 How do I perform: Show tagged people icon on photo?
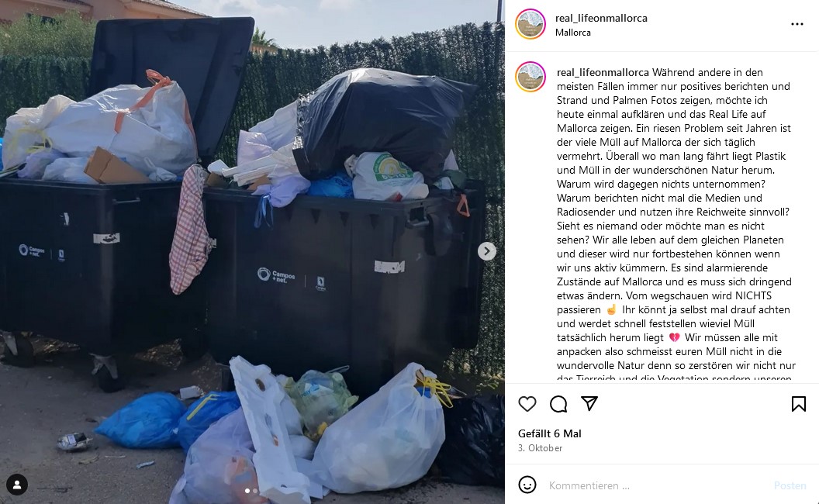17,485
